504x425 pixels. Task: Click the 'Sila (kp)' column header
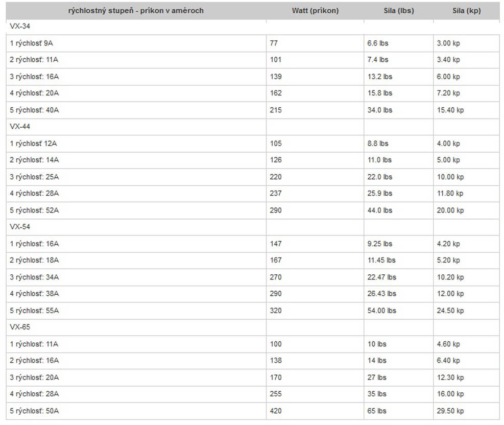tap(466, 11)
